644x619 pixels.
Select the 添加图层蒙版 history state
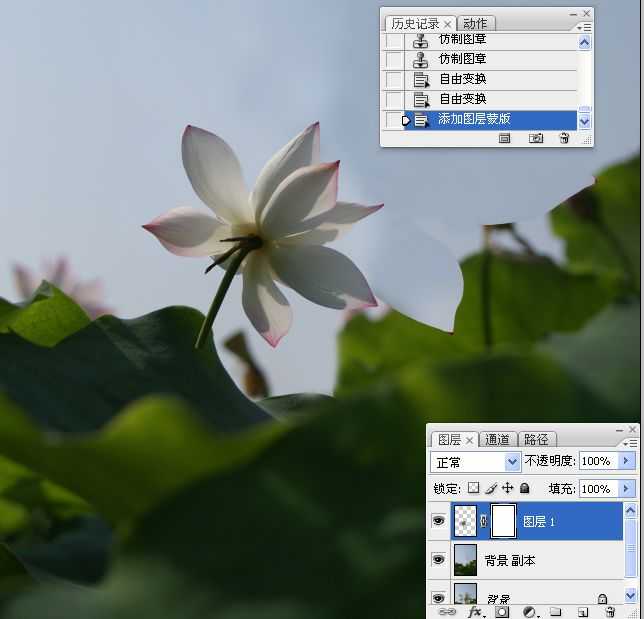pos(475,120)
